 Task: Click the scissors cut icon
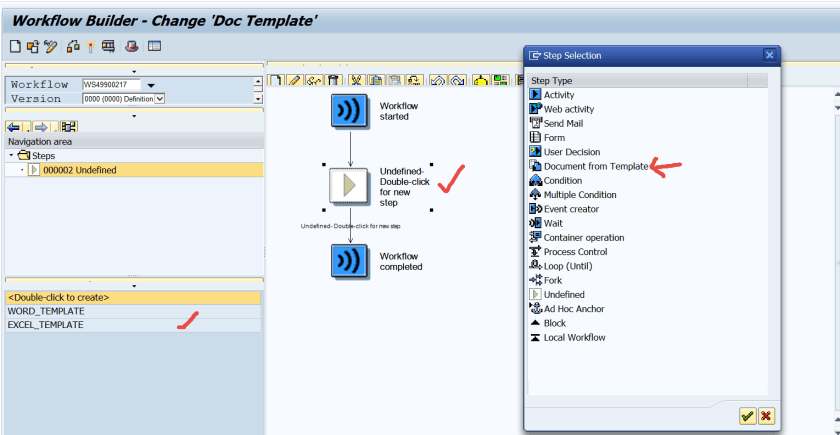tap(356, 80)
